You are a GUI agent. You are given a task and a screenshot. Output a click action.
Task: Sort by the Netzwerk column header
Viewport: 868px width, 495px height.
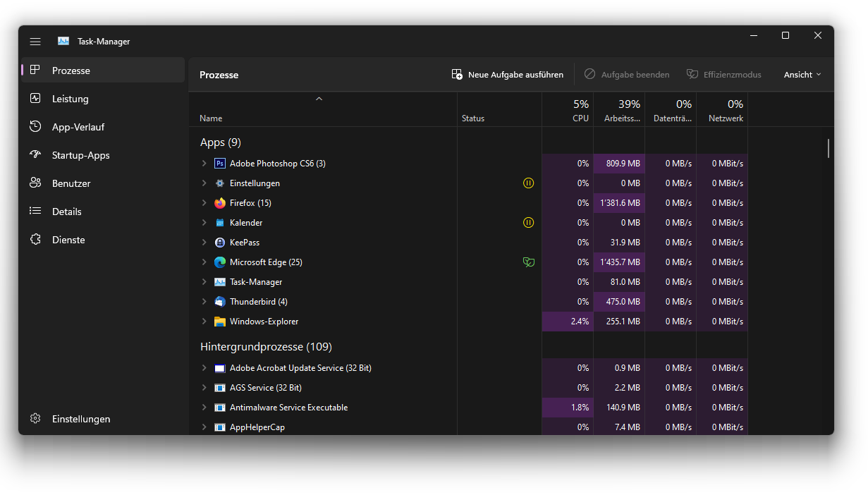point(722,109)
